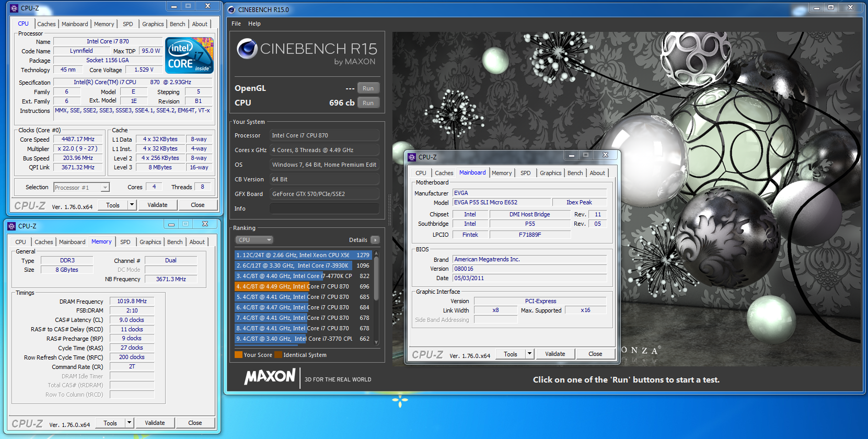Click the ranking list scrollbar down arrow
The height and width of the screenshot is (439, 868).
pos(376,342)
